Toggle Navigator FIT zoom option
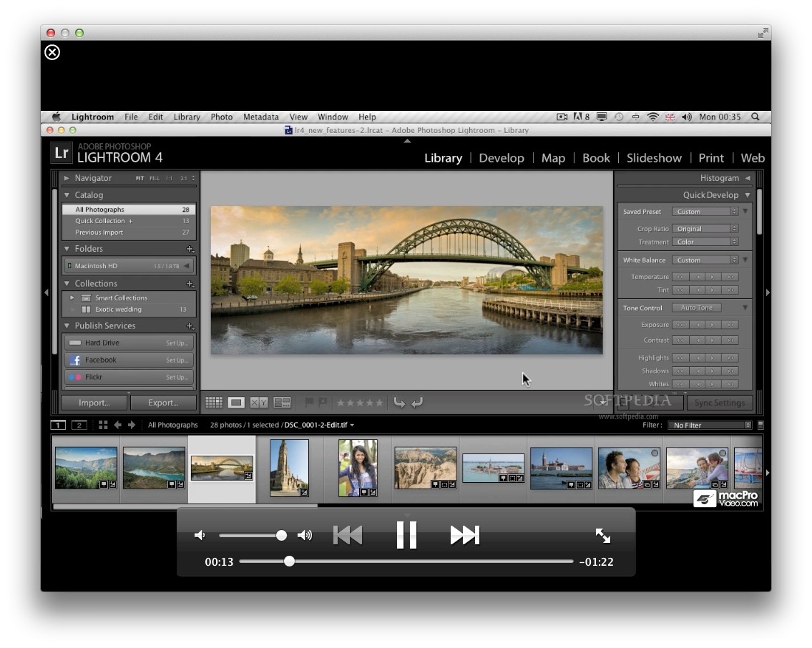The width and height of the screenshot is (812, 648). click(x=140, y=179)
